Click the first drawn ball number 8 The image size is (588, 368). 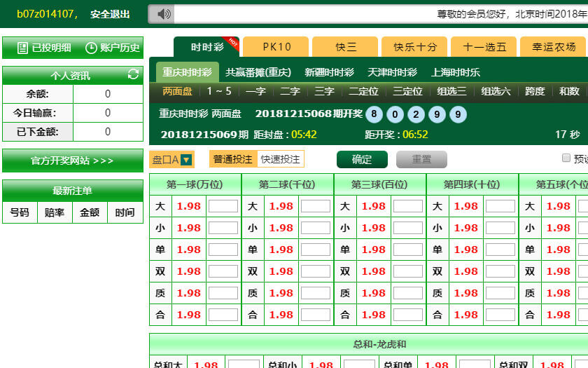coord(374,114)
